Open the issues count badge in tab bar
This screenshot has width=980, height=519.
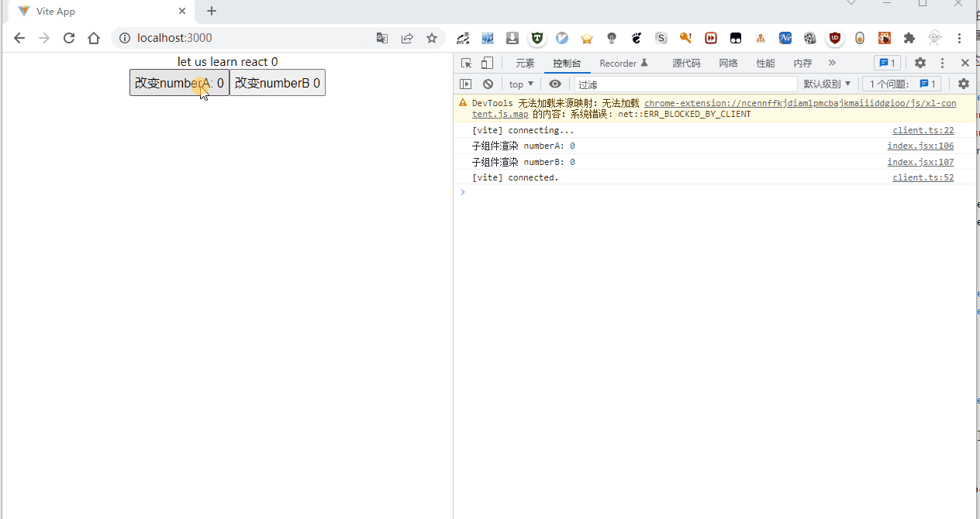coord(887,64)
